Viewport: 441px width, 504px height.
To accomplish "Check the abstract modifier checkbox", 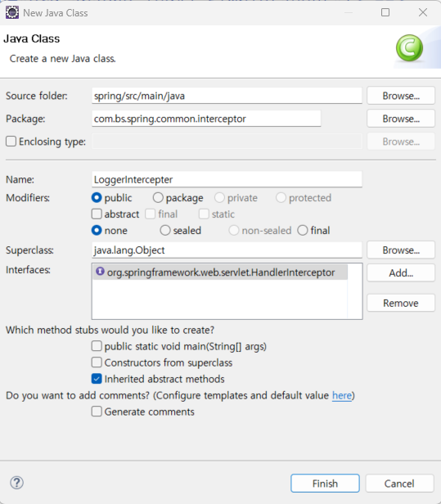I will click(97, 214).
